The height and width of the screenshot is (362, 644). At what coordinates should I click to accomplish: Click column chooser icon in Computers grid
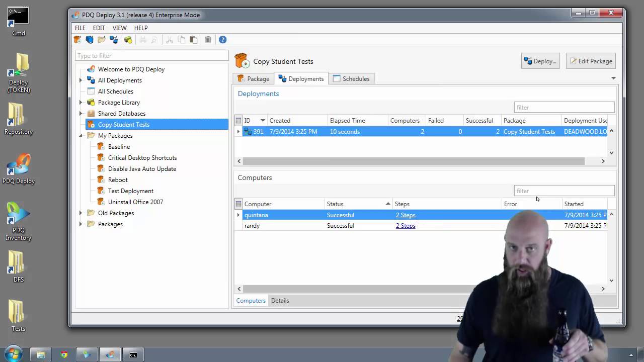coord(238,204)
